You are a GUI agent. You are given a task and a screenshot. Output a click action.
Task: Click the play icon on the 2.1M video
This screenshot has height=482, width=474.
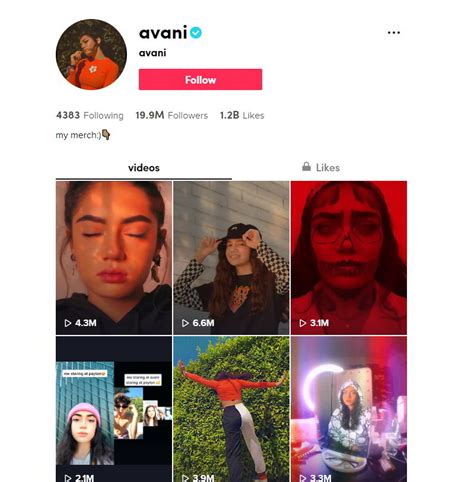[68, 478]
